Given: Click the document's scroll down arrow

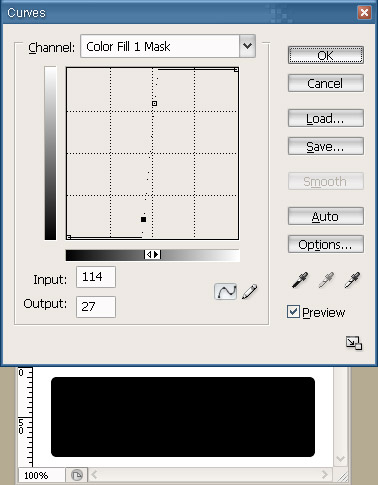Looking at the screenshot, I should (340, 459).
